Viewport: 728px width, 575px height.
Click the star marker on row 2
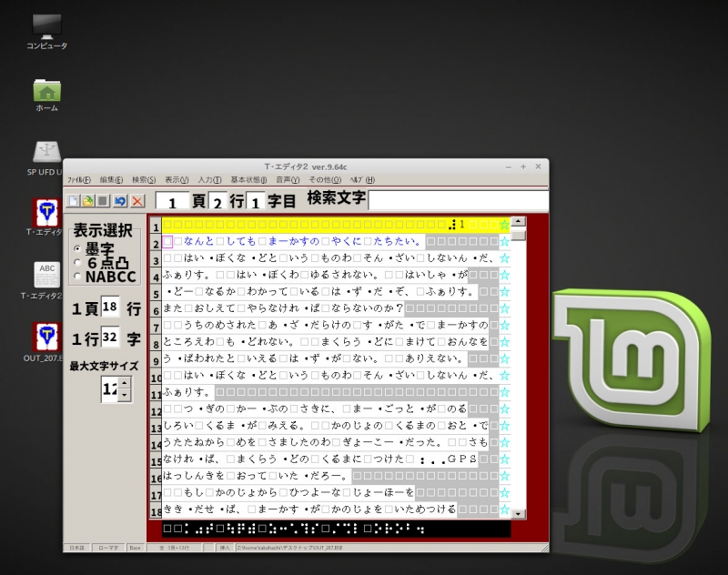pyautogui.click(x=504, y=242)
